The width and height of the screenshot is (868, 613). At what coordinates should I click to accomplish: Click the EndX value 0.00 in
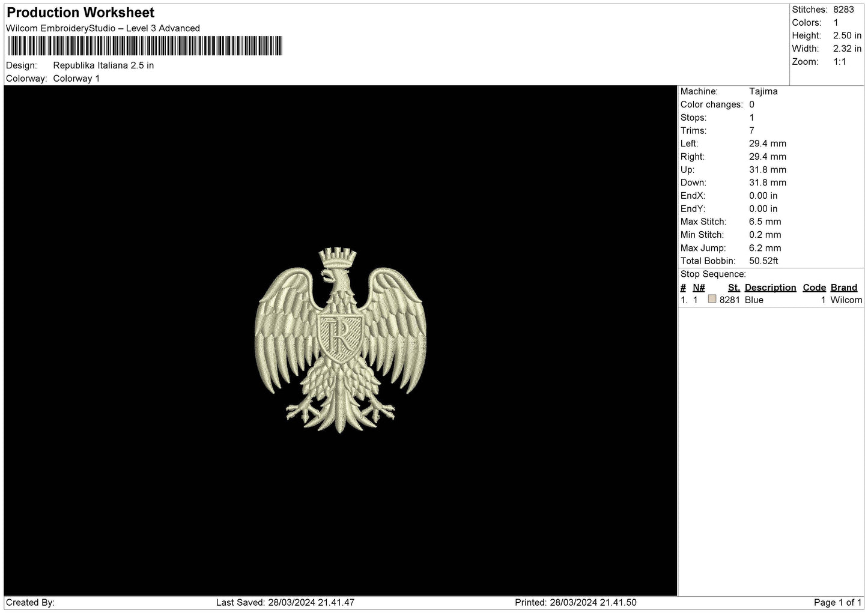tap(763, 196)
